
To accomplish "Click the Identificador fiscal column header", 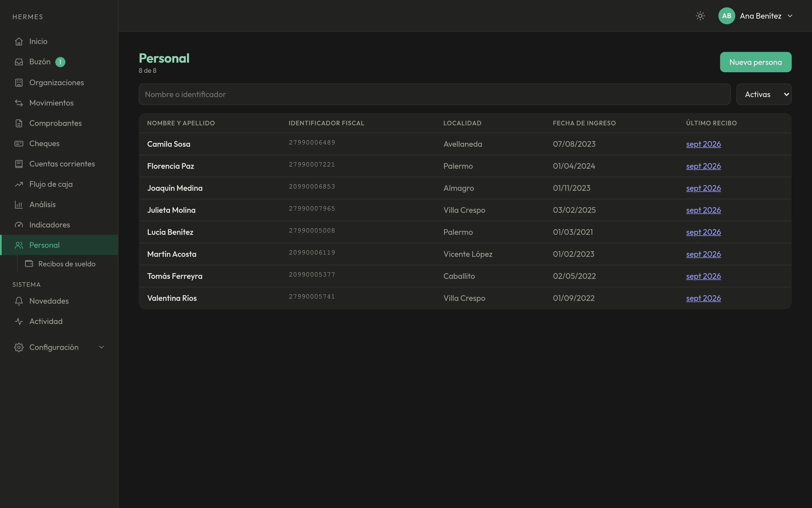I will point(326,123).
